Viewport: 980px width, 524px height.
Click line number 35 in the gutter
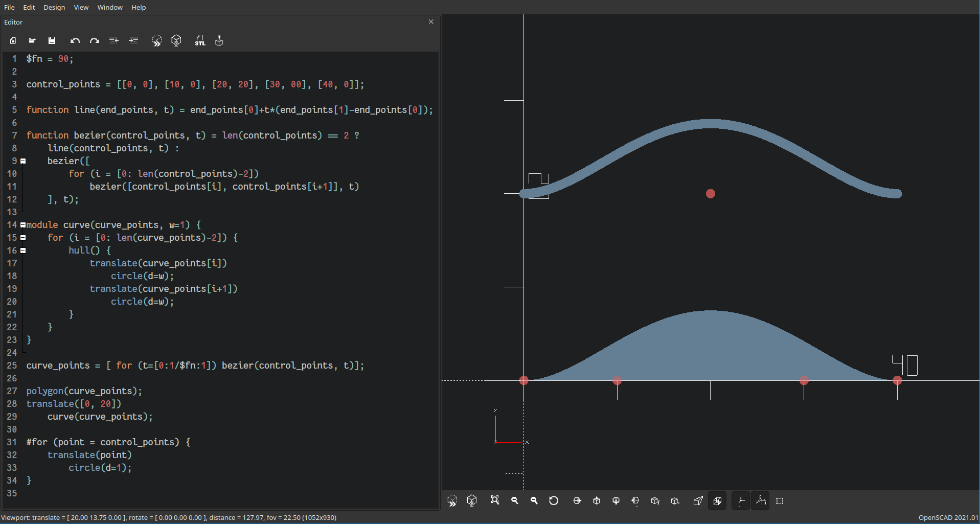coord(12,493)
